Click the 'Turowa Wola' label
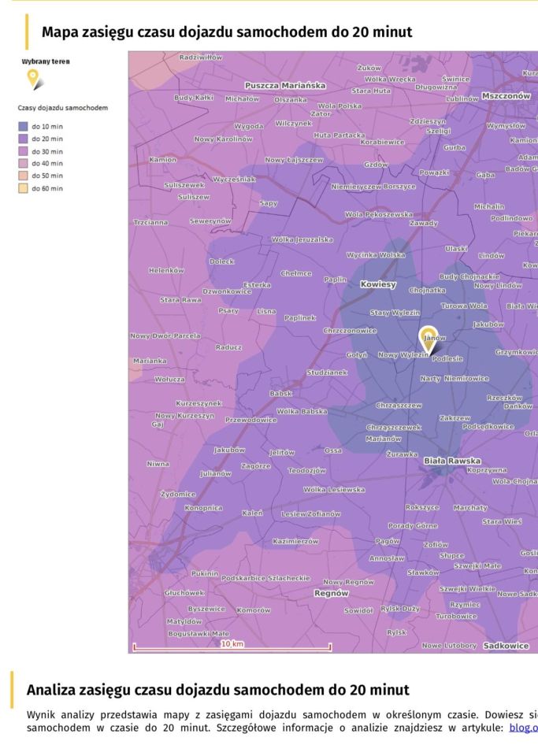538x756 pixels. pos(464,306)
